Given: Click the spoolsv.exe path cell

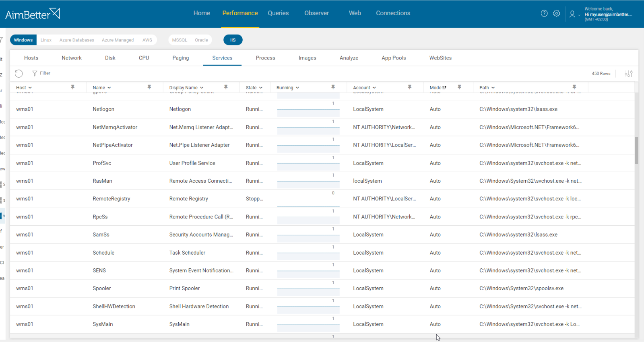Looking at the screenshot, I should point(521,288).
